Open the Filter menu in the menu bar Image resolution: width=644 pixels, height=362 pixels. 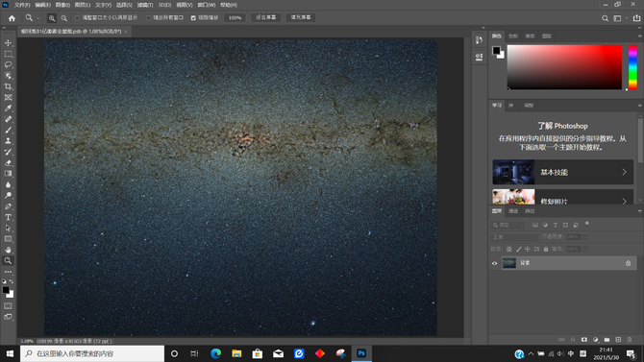[145, 5]
